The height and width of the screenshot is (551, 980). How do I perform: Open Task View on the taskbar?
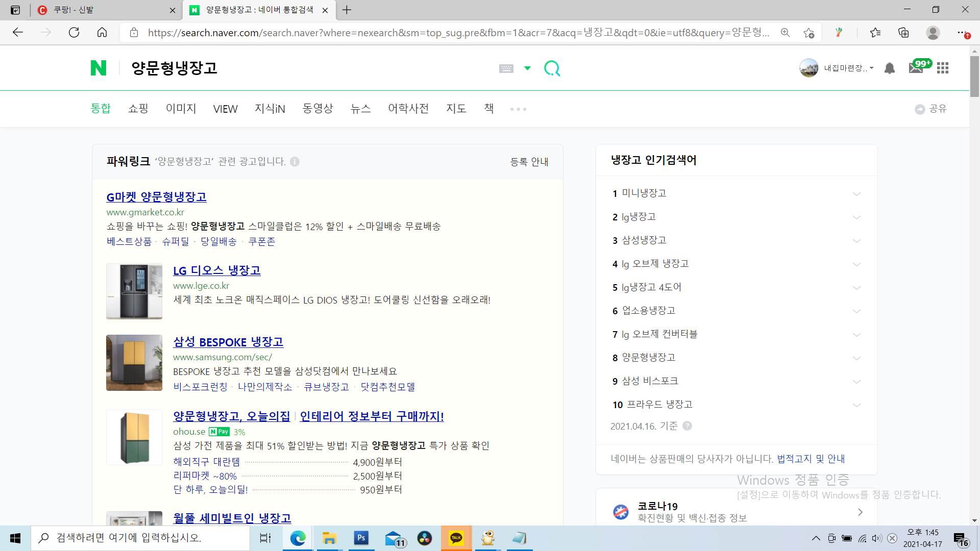pyautogui.click(x=265, y=538)
